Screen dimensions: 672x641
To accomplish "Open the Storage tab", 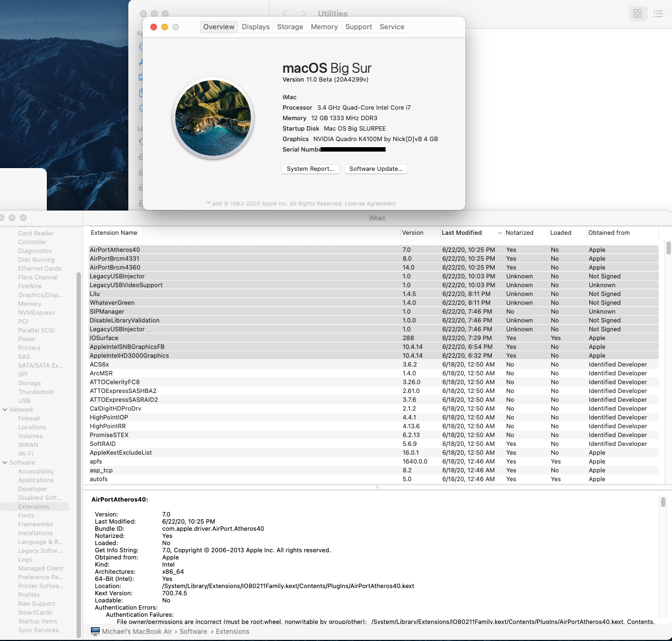I will (290, 26).
